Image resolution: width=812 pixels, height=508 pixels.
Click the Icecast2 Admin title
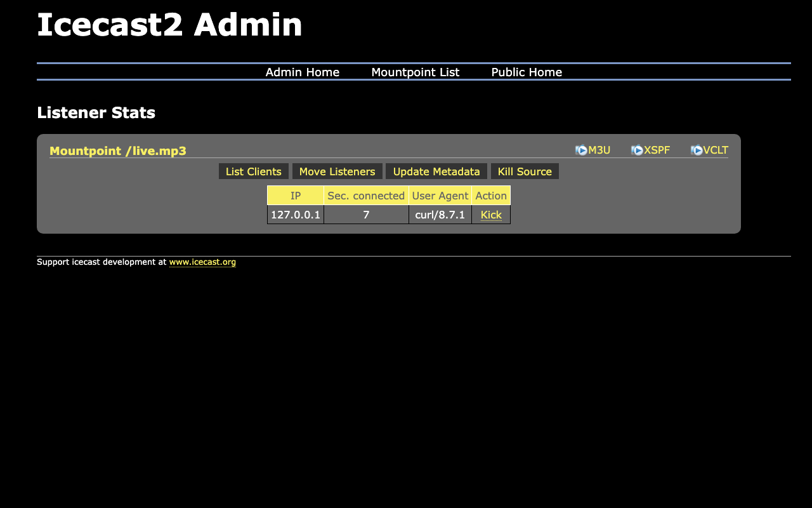[x=169, y=25]
